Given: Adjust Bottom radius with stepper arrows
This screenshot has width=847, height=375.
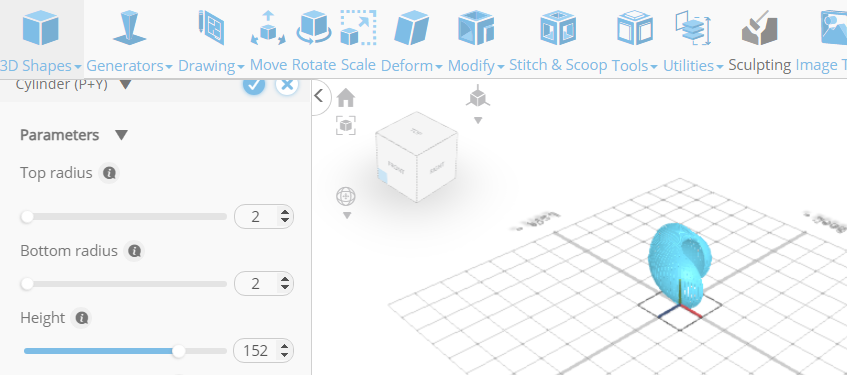Looking at the screenshot, I should click(285, 284).
